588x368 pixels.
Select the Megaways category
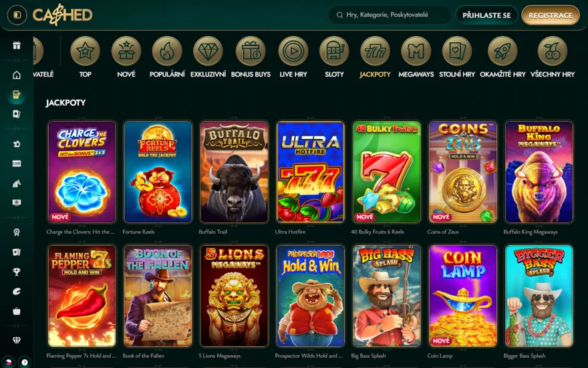coord(416,57)
